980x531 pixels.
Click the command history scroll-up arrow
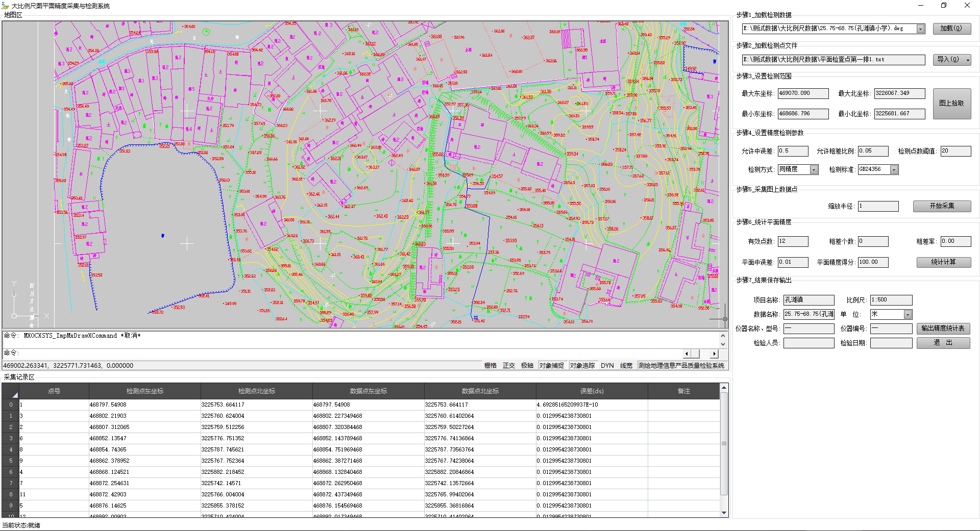click(723, 336)
